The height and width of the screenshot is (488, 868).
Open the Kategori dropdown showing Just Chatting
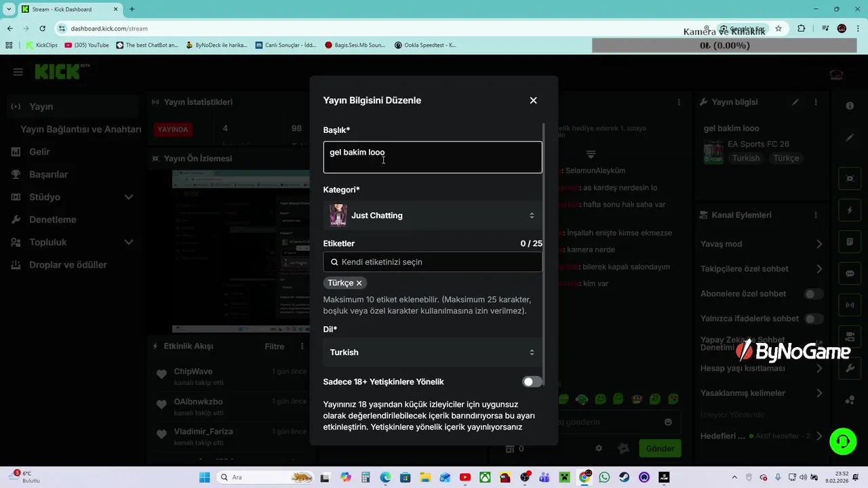433,216
